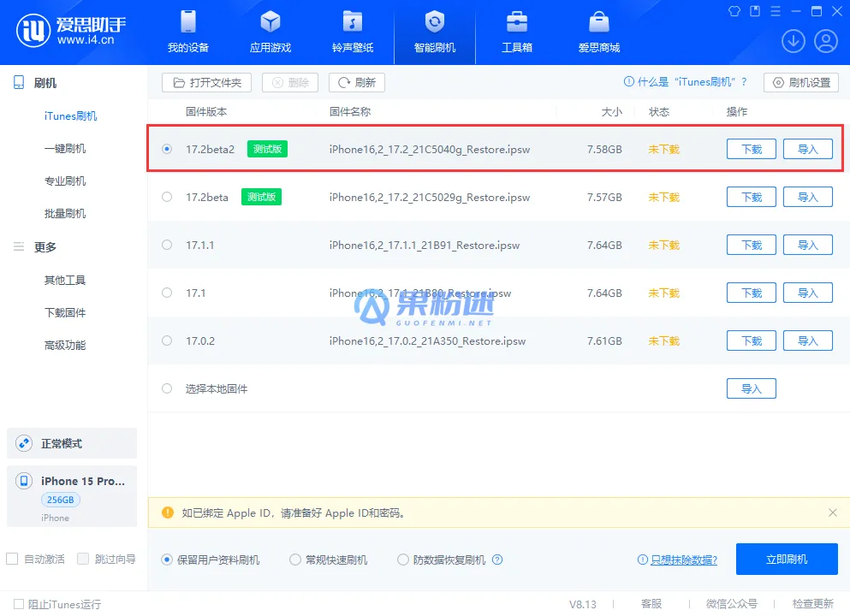
Task: Click the 立即刷机 button
Action: (x=786, y=559)
